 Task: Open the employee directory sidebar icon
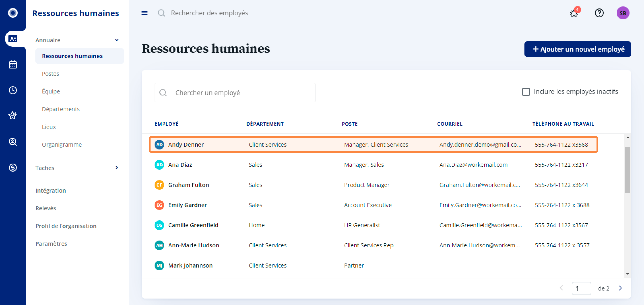tap(13, 39)
